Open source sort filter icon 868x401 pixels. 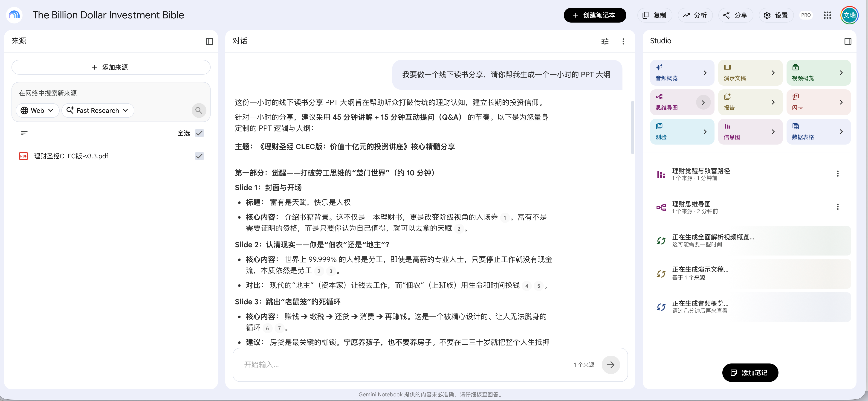pos(24,133)
